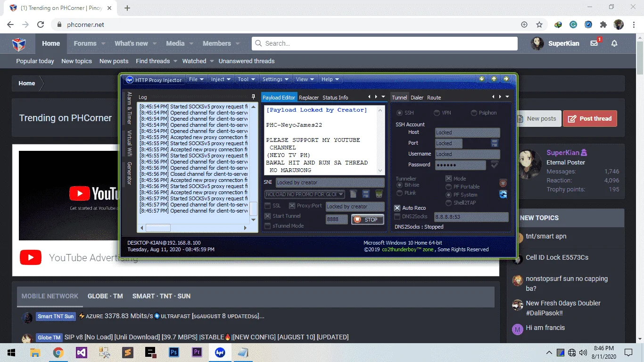Click the Post thread button
Viewport: 644px width, 362px height.
tap(590, 119)
